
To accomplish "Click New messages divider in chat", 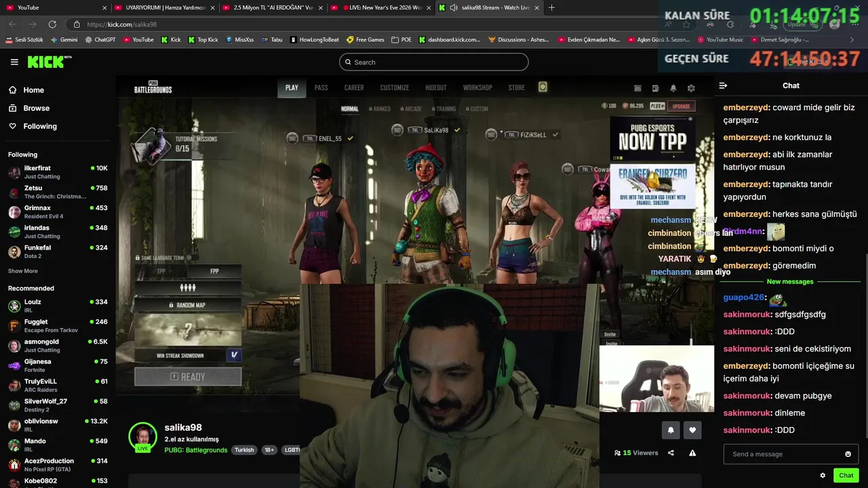I will pyautogui.click(x=790, y=281).
